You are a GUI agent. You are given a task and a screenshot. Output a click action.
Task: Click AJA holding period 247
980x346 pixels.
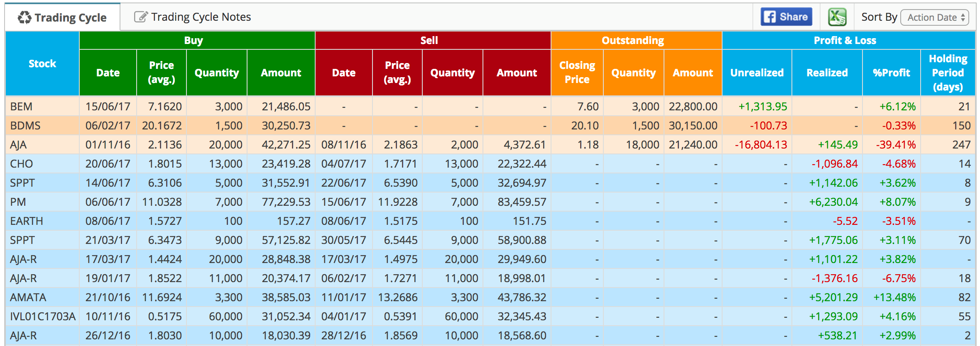pyautogui.click(x=961, y=145)
